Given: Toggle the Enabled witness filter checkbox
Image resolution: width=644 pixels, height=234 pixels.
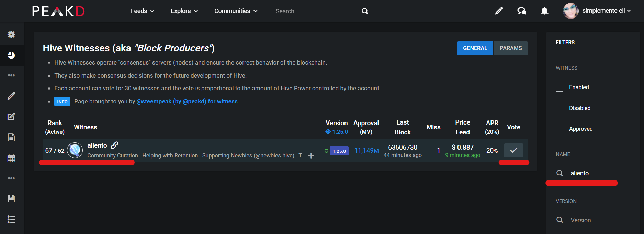Looking at the screenshot, I should [560, 87].
